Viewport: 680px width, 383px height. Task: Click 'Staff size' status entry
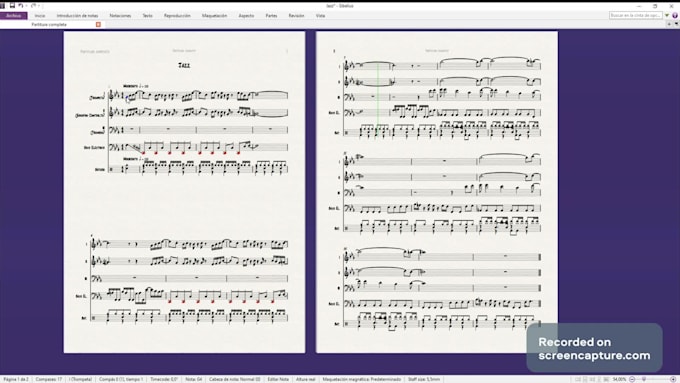(x=424, y=379)
